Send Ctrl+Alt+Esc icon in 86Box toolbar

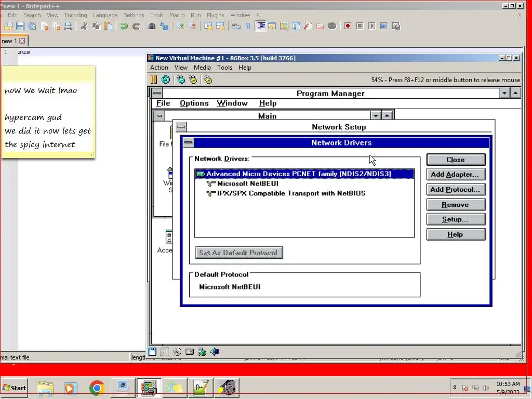193,79
